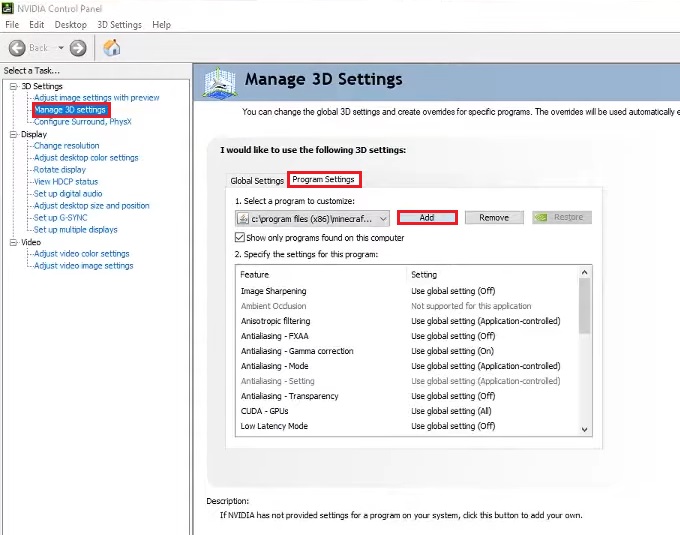The height and width of the screenshot is (535, 680).
Task: Select Change resolution in the task tree
Action: point(66,146)
